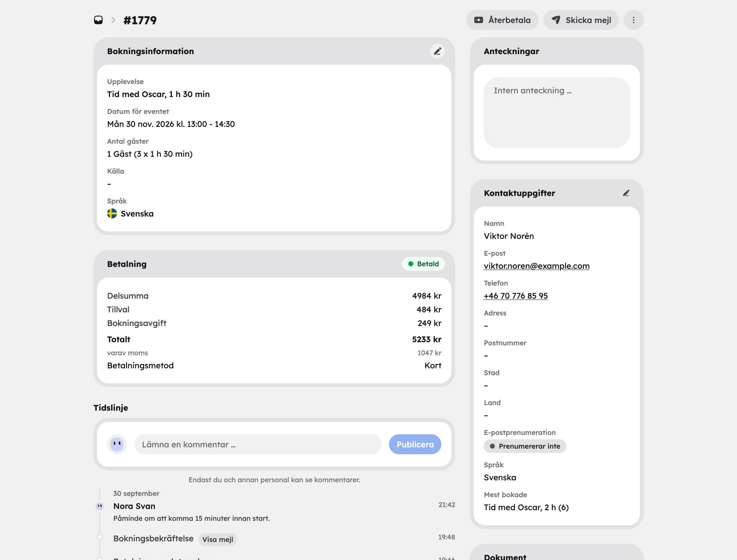Click the comment avatar icon beside the input
This screenshot has height=560, width=737.
(x=117, y=444)
